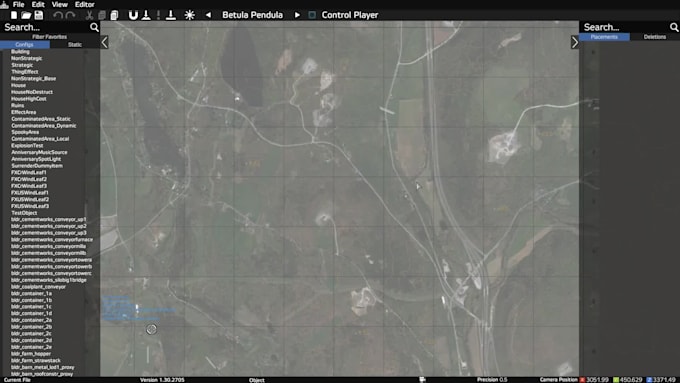Select NonStrategic in the object list
The image size is (680, 383).
click(x=26, y=58)
